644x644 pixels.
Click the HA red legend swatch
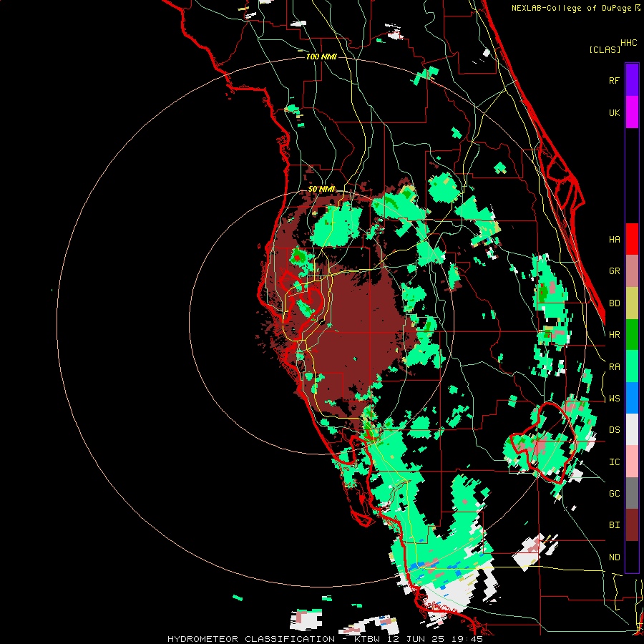click(x=632, y=239)
